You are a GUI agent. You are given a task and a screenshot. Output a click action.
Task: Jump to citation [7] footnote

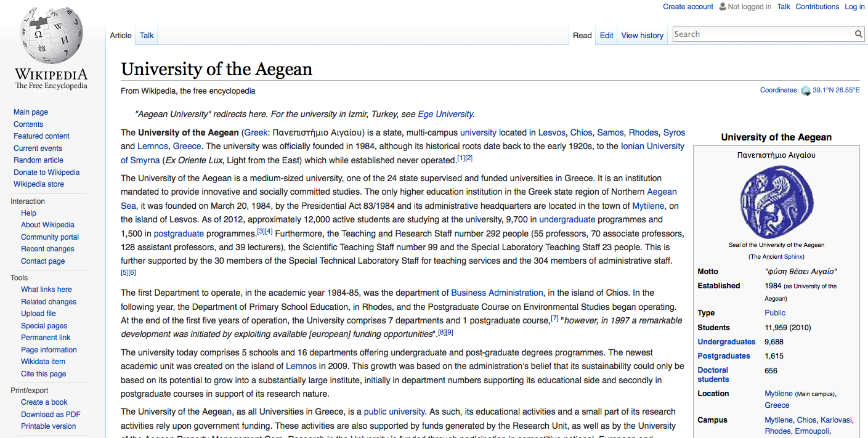tap(554, 318)
